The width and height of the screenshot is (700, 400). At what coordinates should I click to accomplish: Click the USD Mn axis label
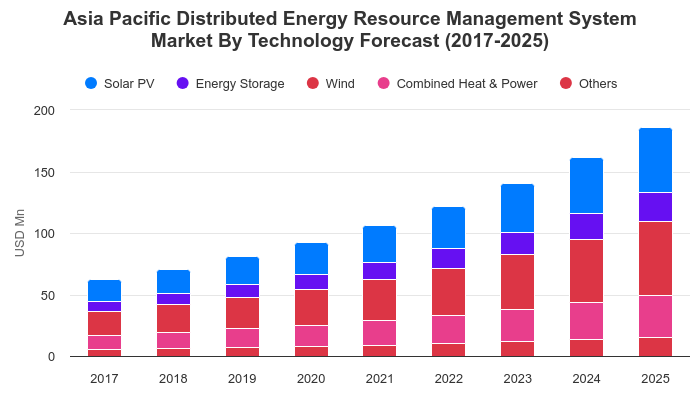[x=19, y=233]
